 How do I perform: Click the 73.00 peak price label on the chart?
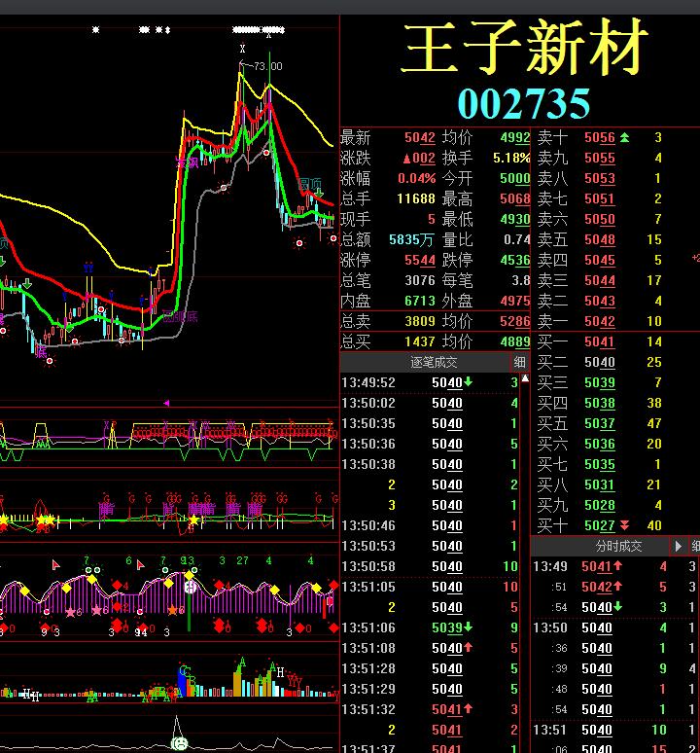(x=267, y=66)
